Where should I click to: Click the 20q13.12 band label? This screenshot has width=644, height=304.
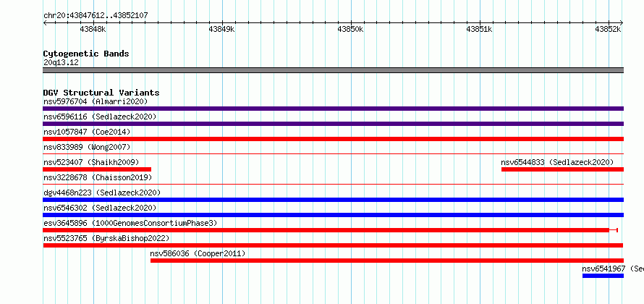(x=61, y=63)
